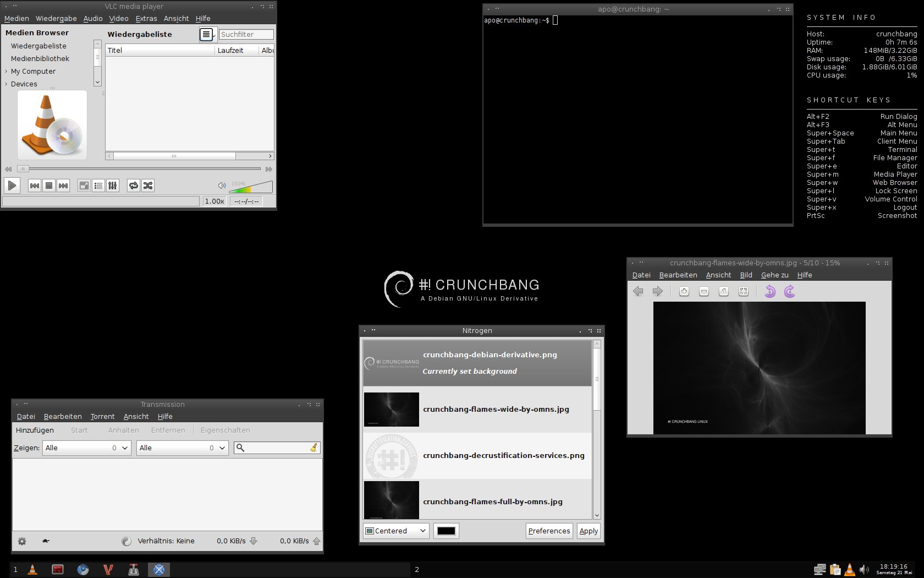Click next image arrow in image viewer
This screenshot has height=578, width=924.
[658, 292]
